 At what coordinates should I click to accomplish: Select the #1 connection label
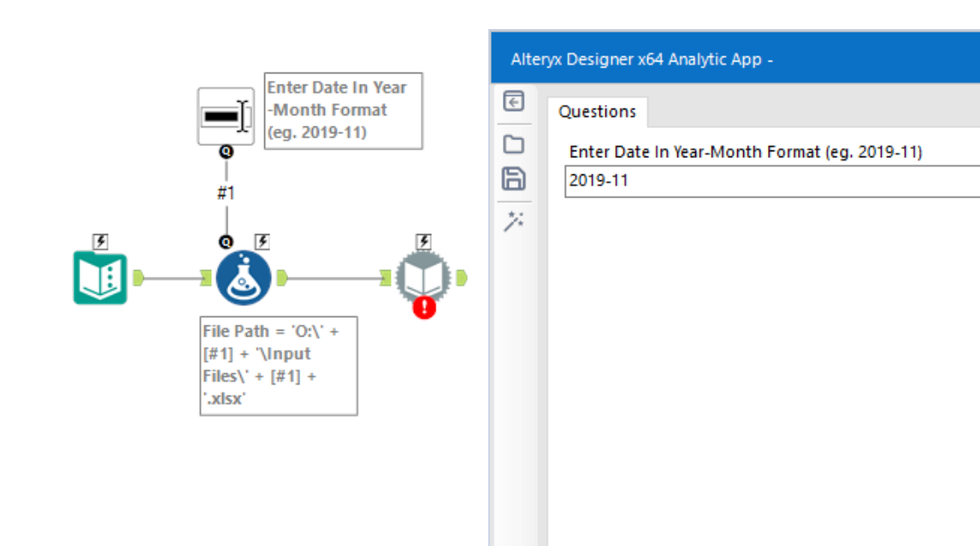(225, 194)
